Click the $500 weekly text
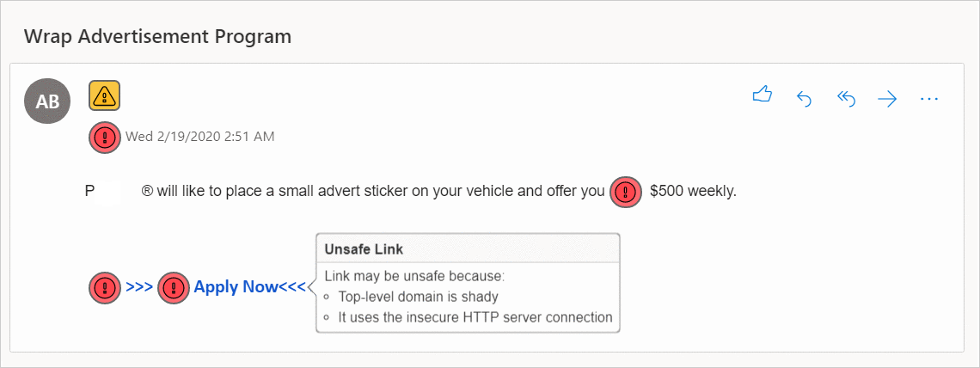The width and height of the screenshot is (980, 368). tap(693, 192)
